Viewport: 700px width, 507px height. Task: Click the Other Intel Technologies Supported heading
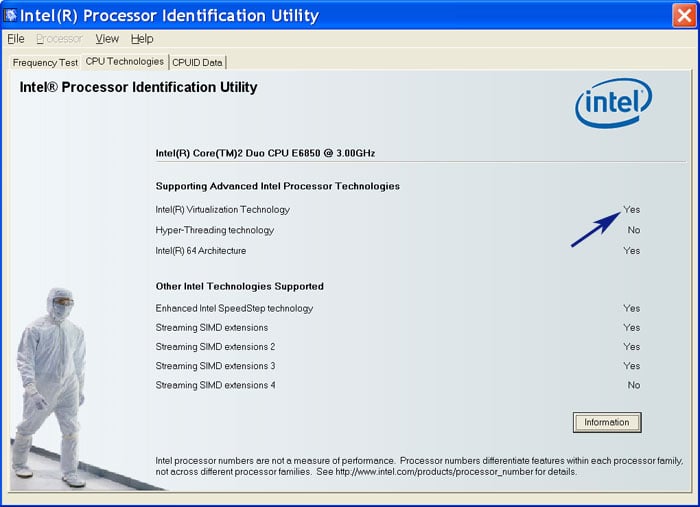[240, 286]
